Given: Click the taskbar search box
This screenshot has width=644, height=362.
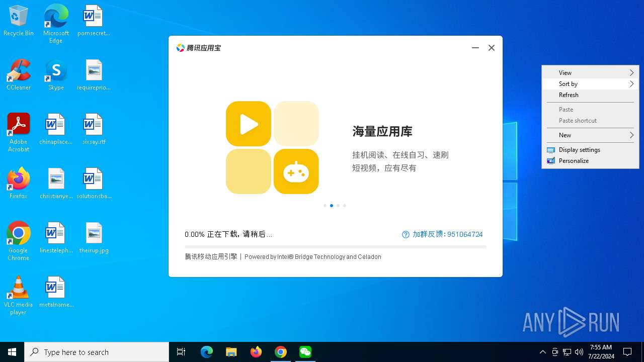Looking at the screenshot, I should tap(97, 352).
